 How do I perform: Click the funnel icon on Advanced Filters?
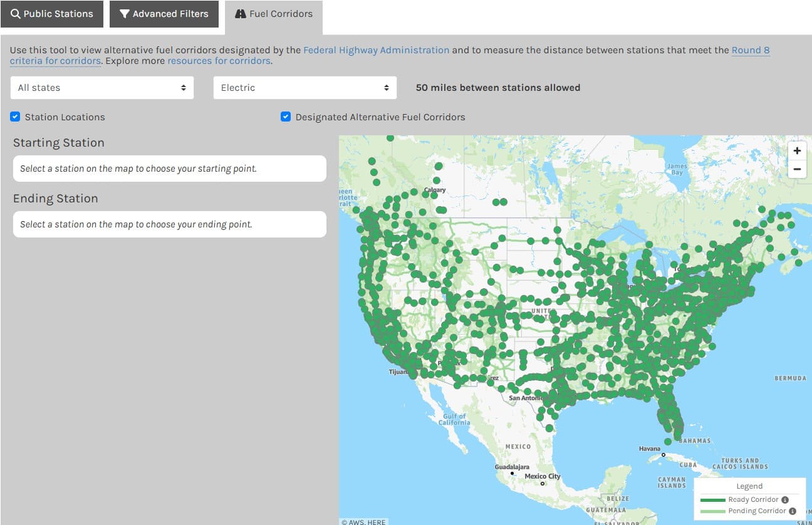(125, 14)
